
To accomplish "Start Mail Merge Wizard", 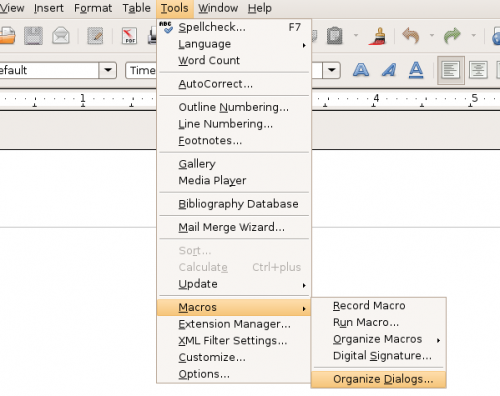I will (x=234, y=227).
